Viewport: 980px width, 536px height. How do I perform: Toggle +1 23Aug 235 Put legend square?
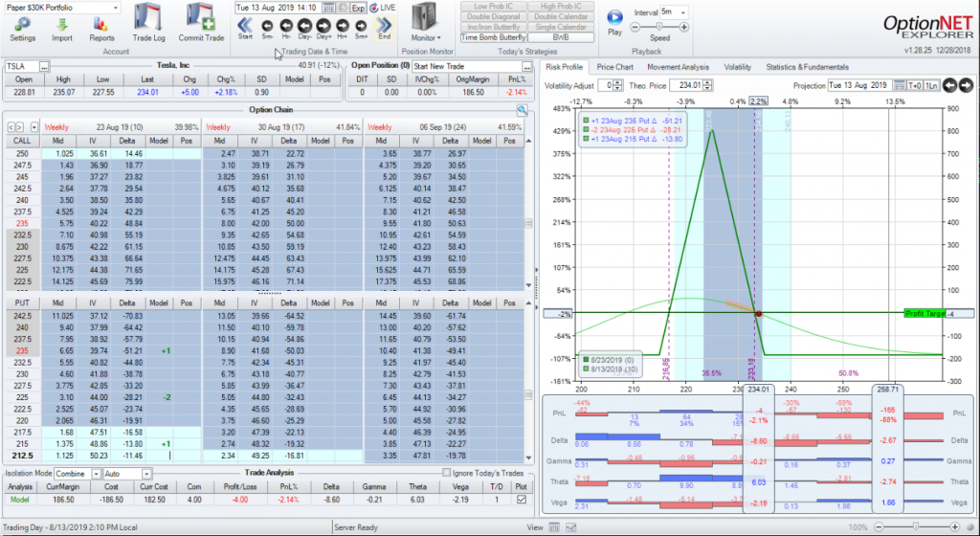point(586,122)
